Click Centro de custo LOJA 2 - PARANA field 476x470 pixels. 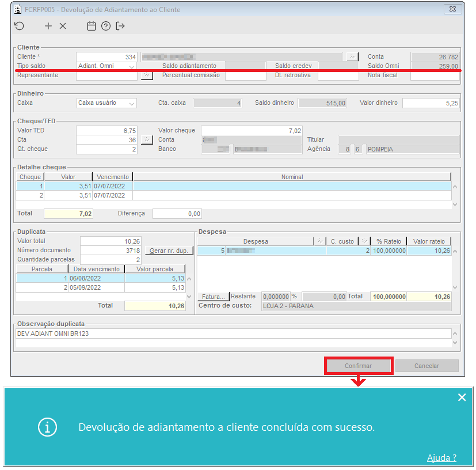(x=356, y=306)
